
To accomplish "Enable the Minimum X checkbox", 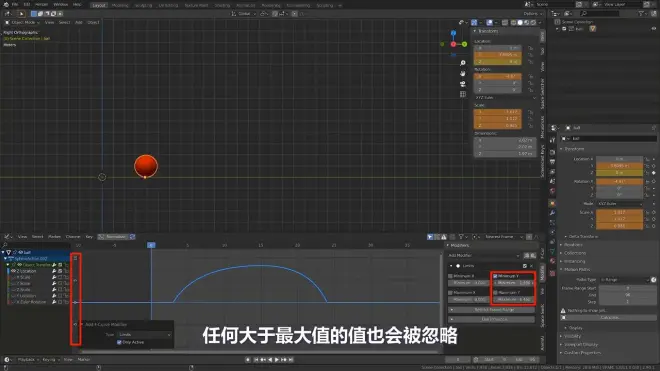I will click(x=450, y=276).
